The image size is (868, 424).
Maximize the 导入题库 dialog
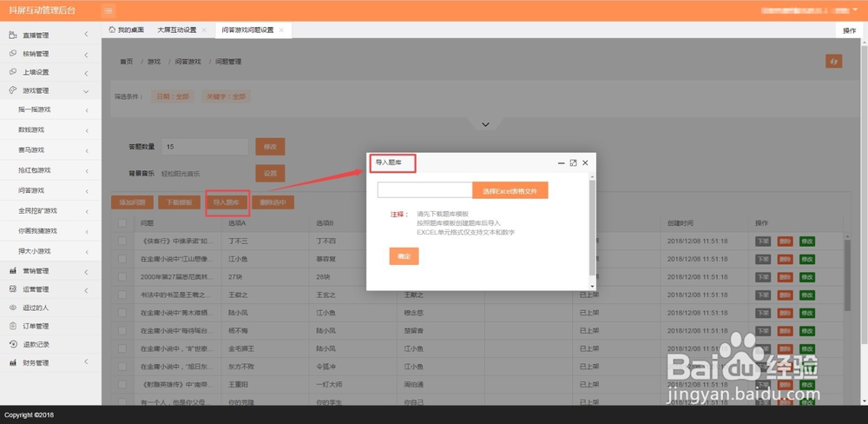point(573,163)
